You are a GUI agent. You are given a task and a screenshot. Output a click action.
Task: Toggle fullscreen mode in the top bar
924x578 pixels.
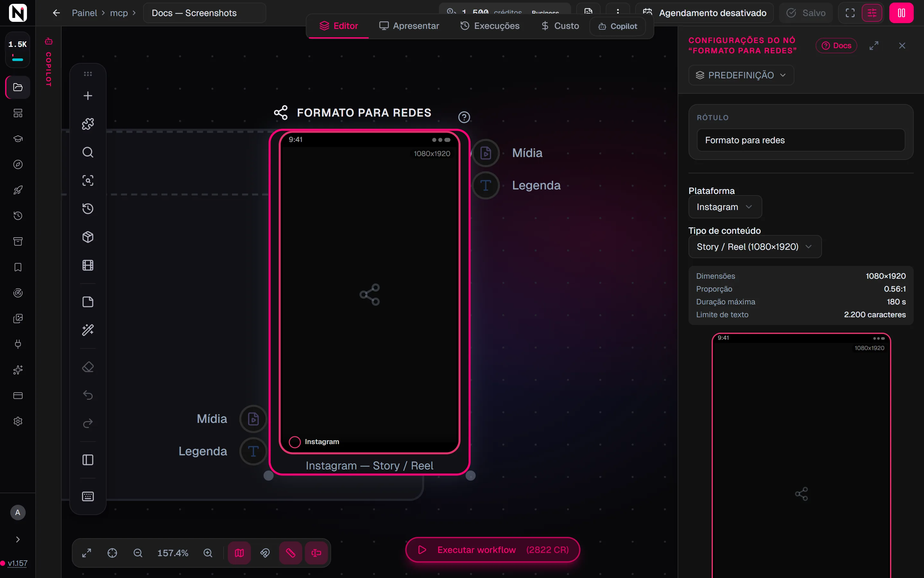pos(850,13)
